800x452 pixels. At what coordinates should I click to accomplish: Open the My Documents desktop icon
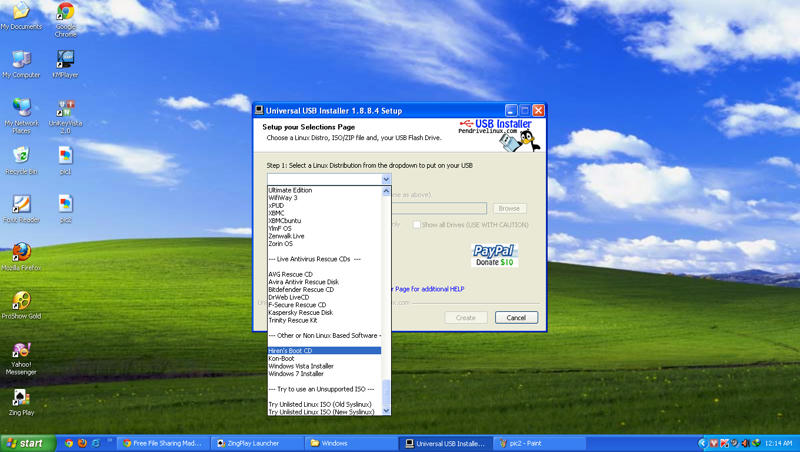tap(21, 15)
